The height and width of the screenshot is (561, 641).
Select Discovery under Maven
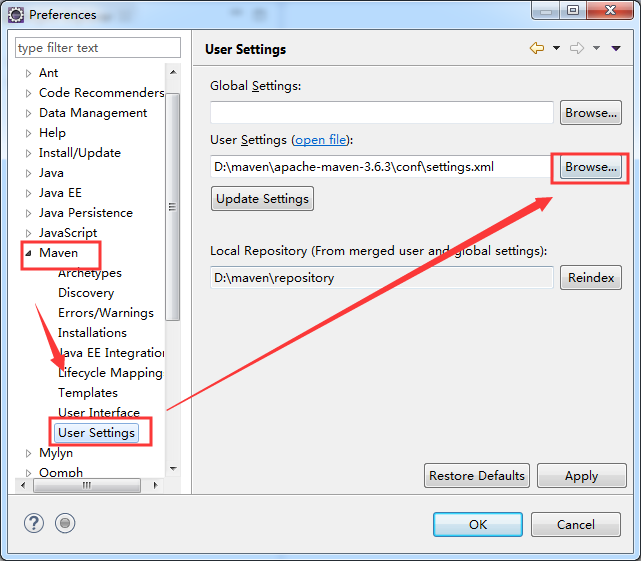pos(86,293)
